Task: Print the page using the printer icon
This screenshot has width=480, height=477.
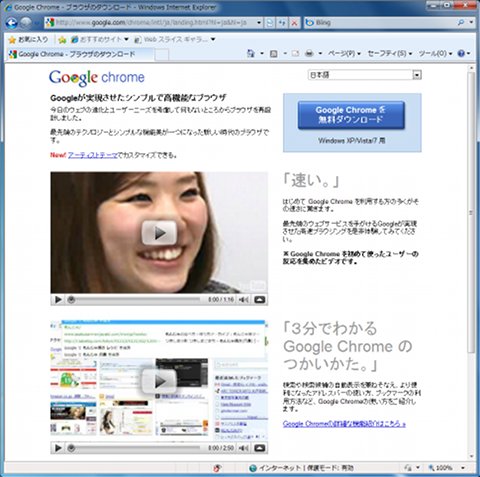Action: tap(309, 53)
